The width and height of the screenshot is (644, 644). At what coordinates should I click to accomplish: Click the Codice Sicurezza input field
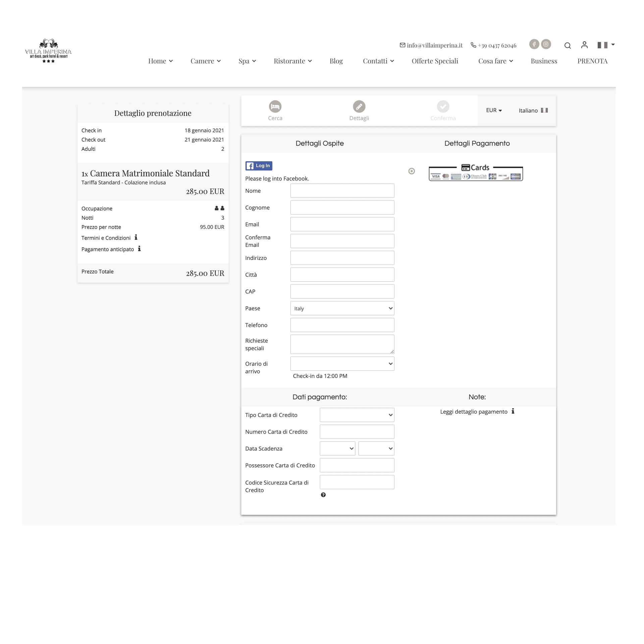(357, 482)
